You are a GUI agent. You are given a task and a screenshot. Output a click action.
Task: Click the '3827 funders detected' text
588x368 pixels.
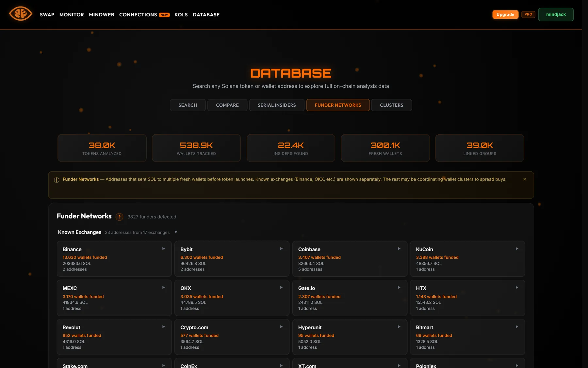[152, 217]
